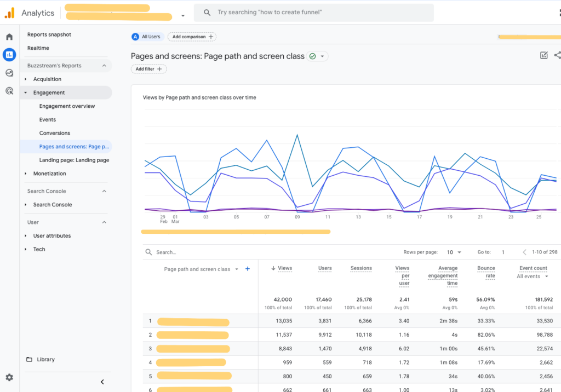Click the plus icon to add a secondary dimension

coord(247,269)
